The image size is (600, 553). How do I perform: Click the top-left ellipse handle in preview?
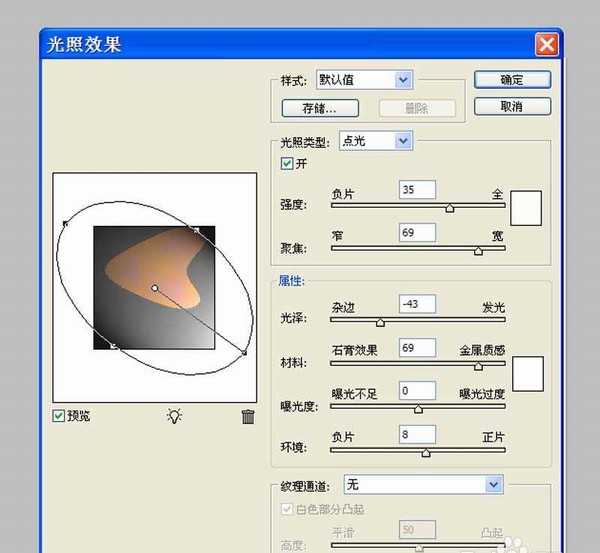pyautogui.click(x=65, y=223)
